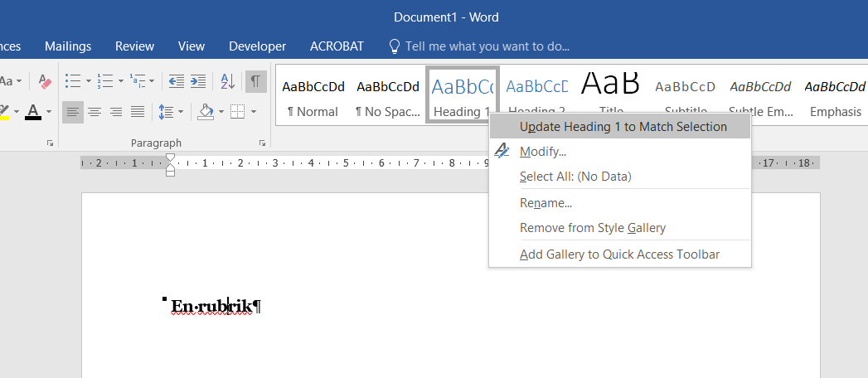The image size is (868, 378).
Task: Decrease the paragraph indent
Action: point(176,81)
